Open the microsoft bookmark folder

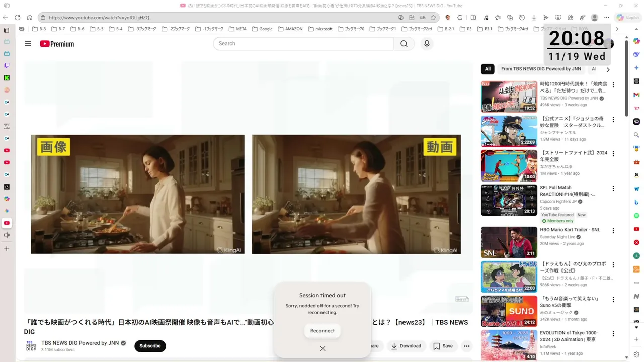point(320,29)
